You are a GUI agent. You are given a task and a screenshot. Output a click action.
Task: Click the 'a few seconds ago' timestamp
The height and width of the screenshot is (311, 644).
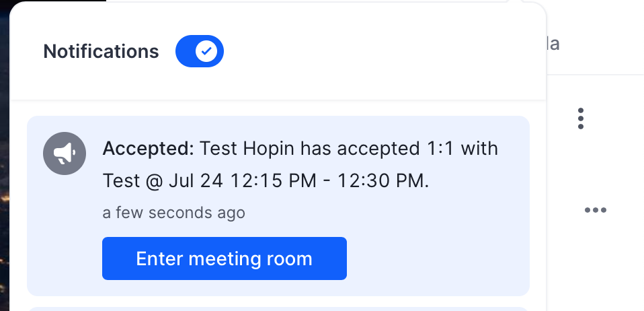[173, 213]
